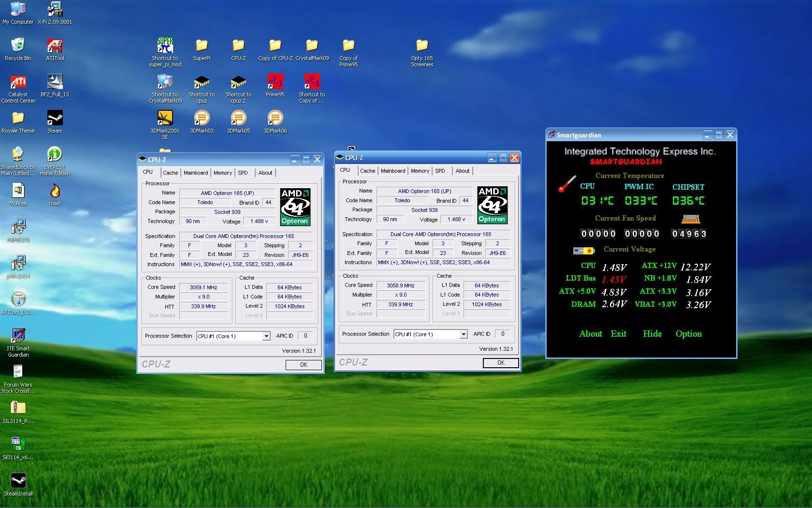812x508 pixels.
Task: Click Core Speed 3058.9 MHz field in right CPU-Z
Action: pyautogui.click(x=401, y=285)
